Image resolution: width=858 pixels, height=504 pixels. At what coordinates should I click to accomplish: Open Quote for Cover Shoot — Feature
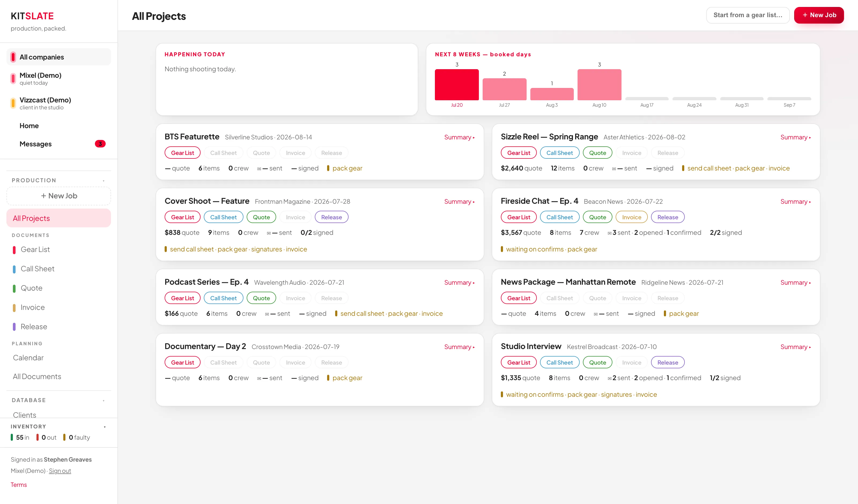click(x=261, y=217)
